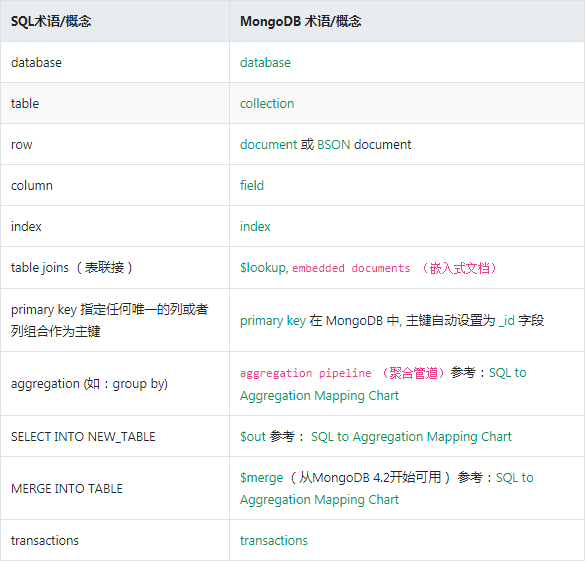Image resolution: width=586 pixels, height=562 pixels.
Task: Select the embedded documents code text
Action: (351, 268)
